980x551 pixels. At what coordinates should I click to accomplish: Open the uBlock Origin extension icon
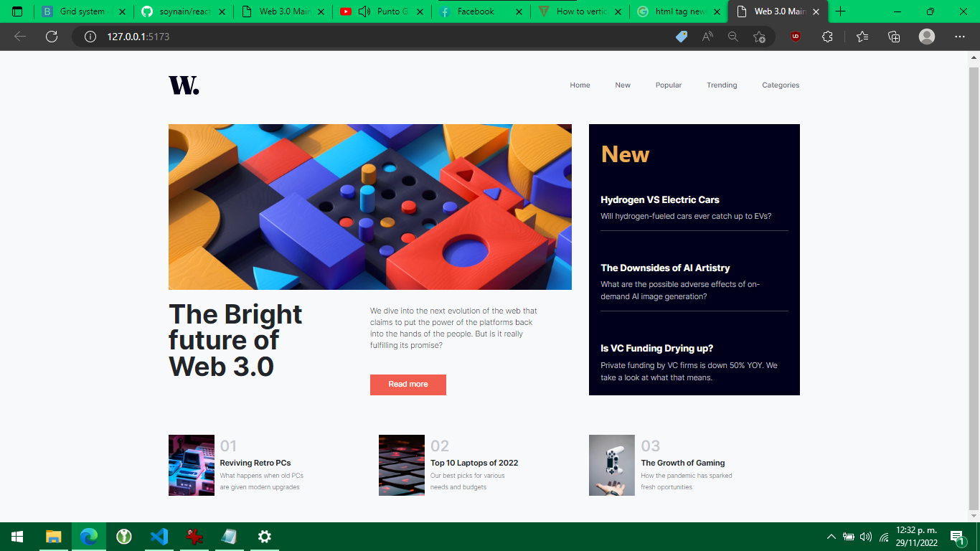pyautogui.click(x=795, y=36)
